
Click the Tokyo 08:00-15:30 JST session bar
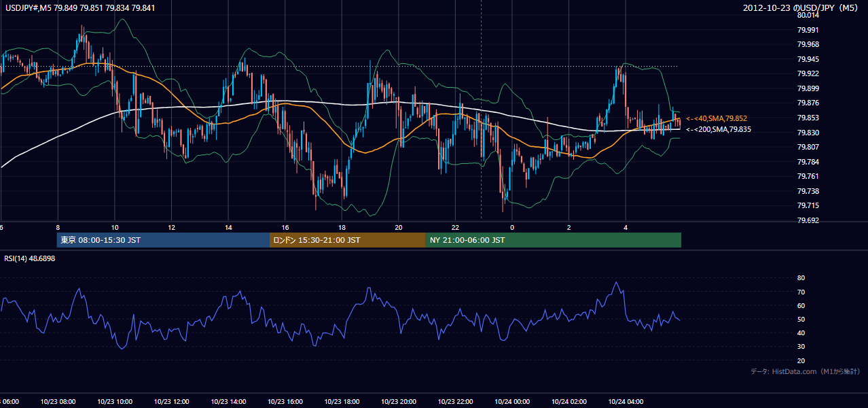tap(163, 240)
